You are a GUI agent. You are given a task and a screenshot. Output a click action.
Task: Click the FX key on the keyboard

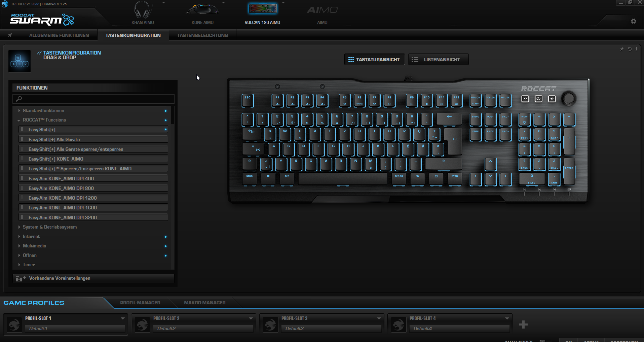[x=539, y=99]
